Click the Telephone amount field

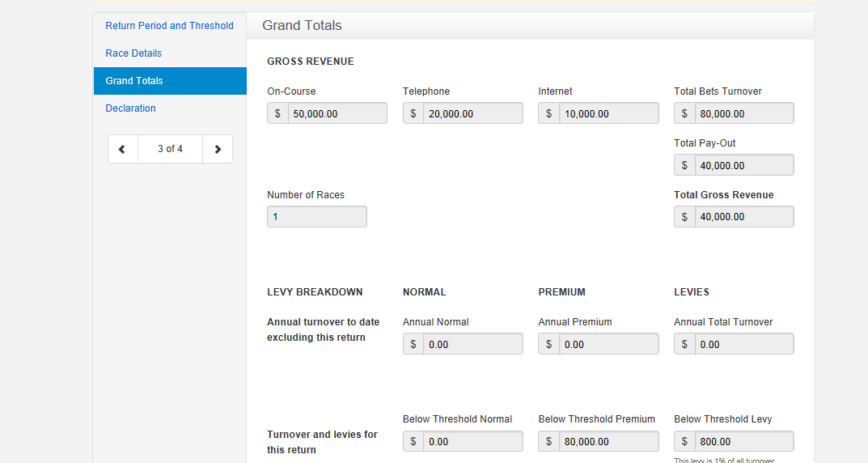point(472,113)
